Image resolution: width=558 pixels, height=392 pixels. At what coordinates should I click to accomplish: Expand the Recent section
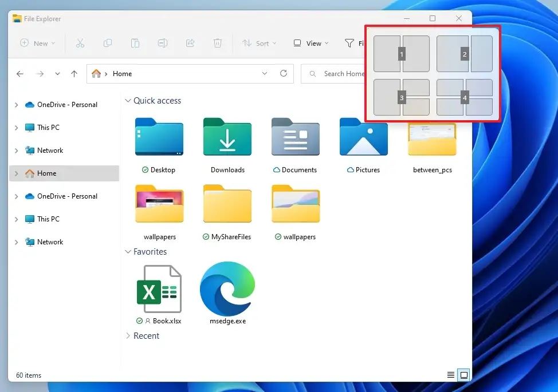tap(128, 336)
